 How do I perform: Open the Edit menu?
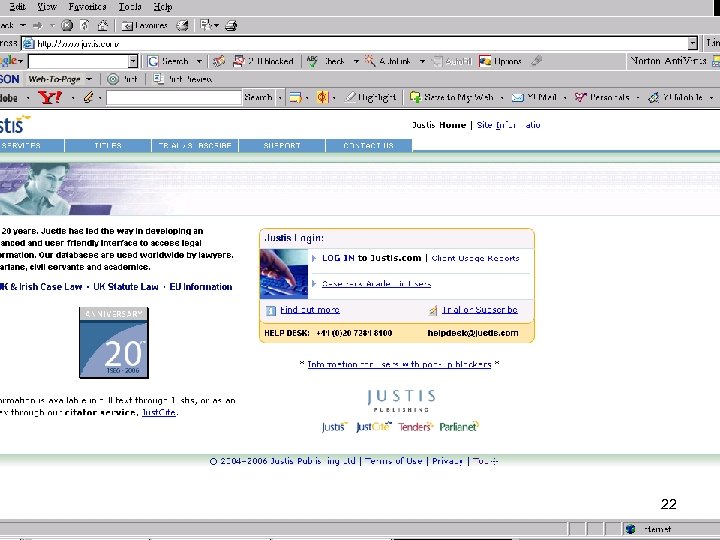(17, 6)
